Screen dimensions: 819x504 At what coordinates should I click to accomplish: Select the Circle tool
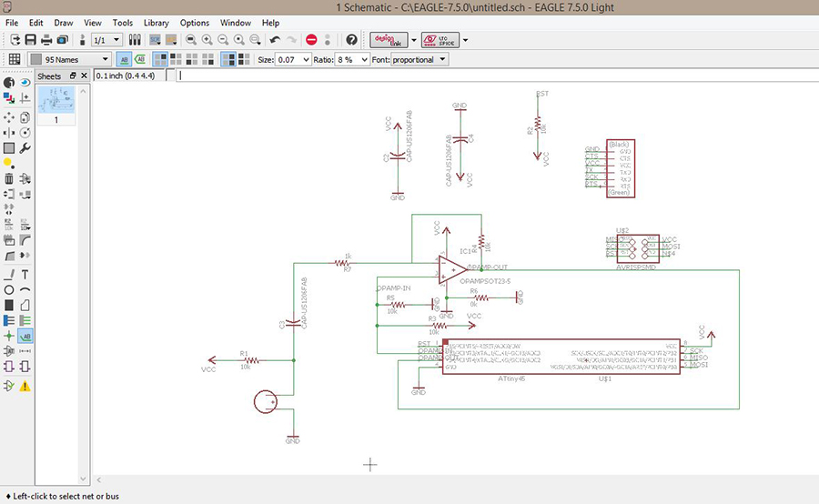tap(9, 290)
